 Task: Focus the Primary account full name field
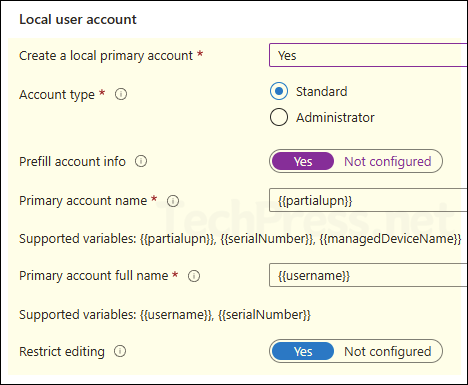[x=368, y=275]
